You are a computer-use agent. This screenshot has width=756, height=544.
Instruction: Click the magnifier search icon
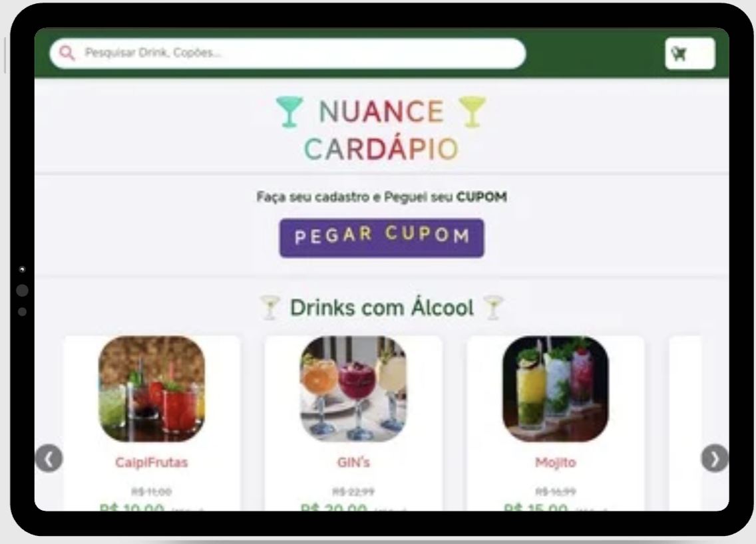[x=67, y=53]
